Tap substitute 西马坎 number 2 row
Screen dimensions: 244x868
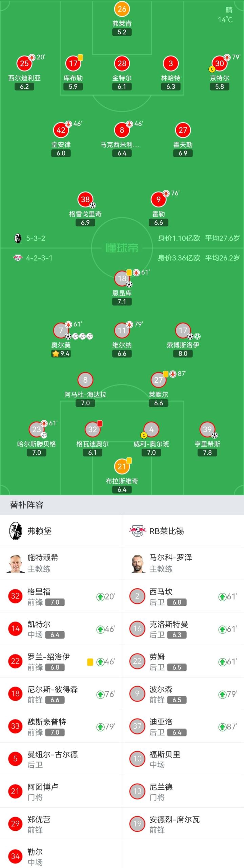183,597
